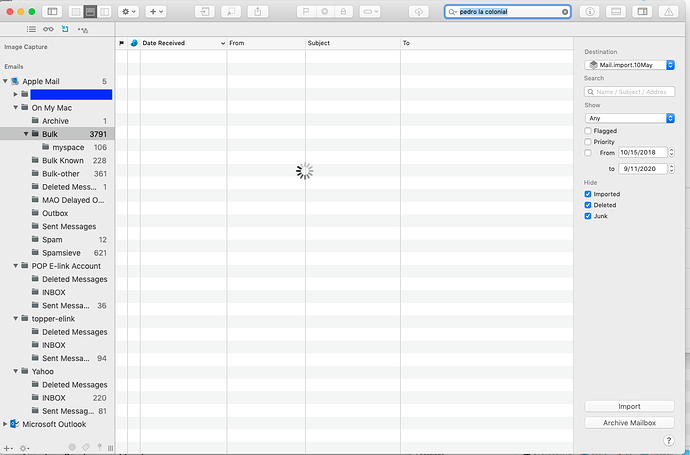Click the info inspector icon
This screenshot has height=455, width=690.
pyautogui.click(x=590, y=11)
